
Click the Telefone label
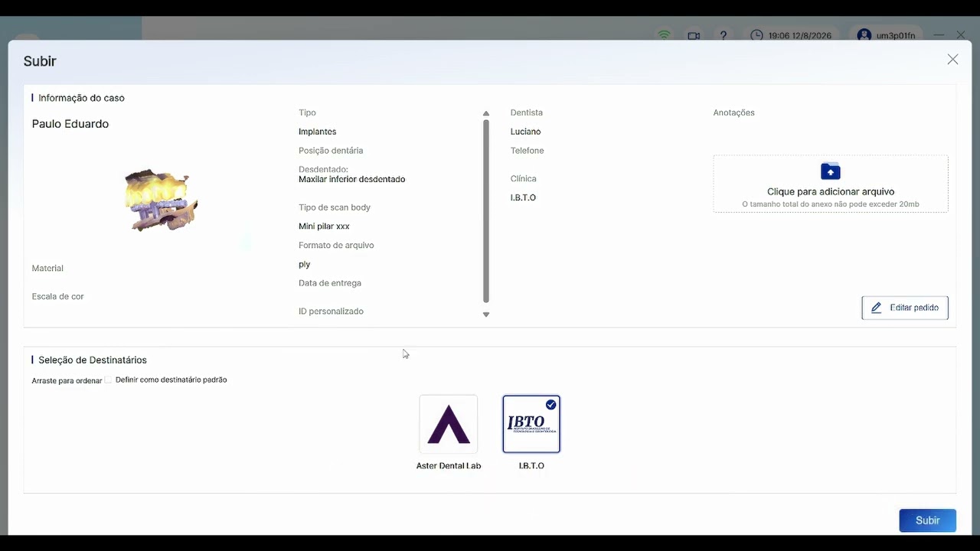click(x=528, y=151)
